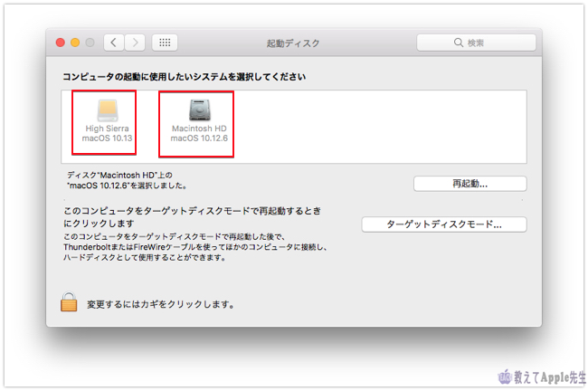Click the lock icon to make changes
The image size is (588, 391).
(69, 302)
